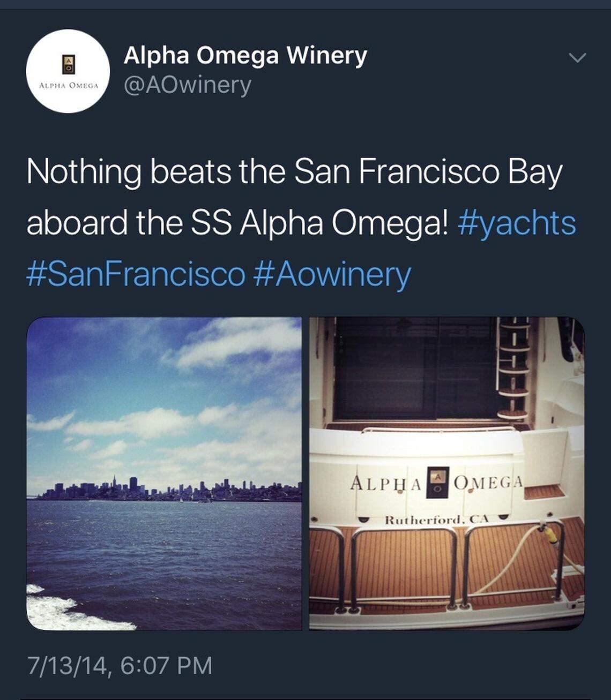Image resolution: width=611 pixels, height=700 pixels.
Task: Click the 7/13/14, 6:07 PM timestamp
Action: tap(120, 666)
